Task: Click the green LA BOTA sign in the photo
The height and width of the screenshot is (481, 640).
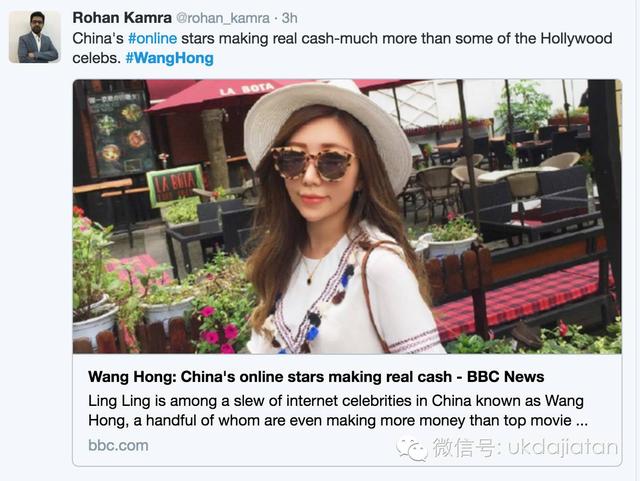Action: tap(176, 186)
